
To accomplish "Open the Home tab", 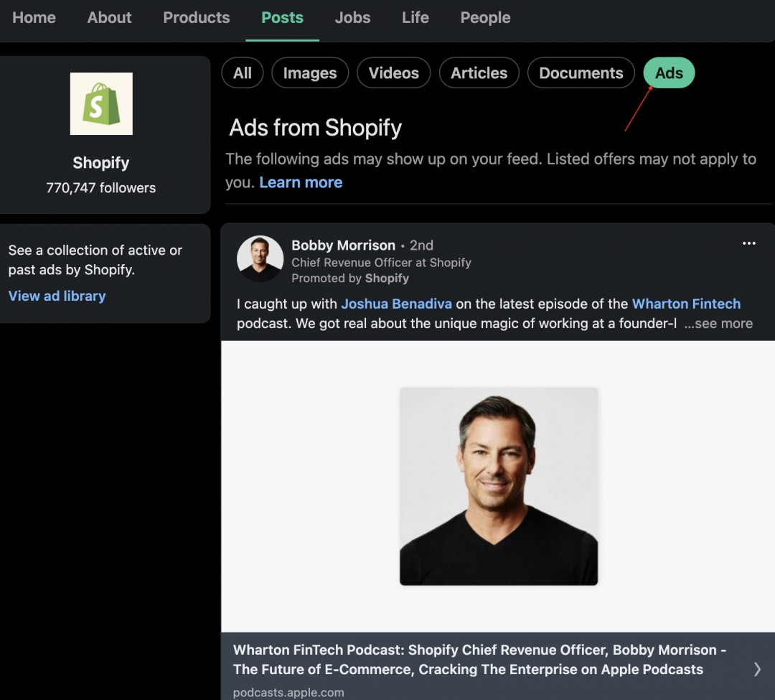I will pyautogui.click(x=34, y=18).
